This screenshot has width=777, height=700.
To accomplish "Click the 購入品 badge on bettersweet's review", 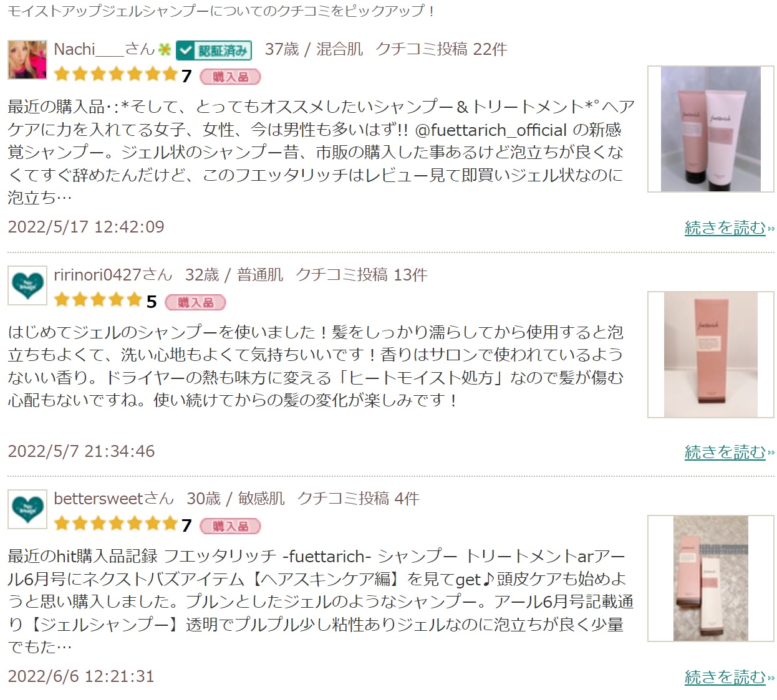I will (x=230, y=526).
